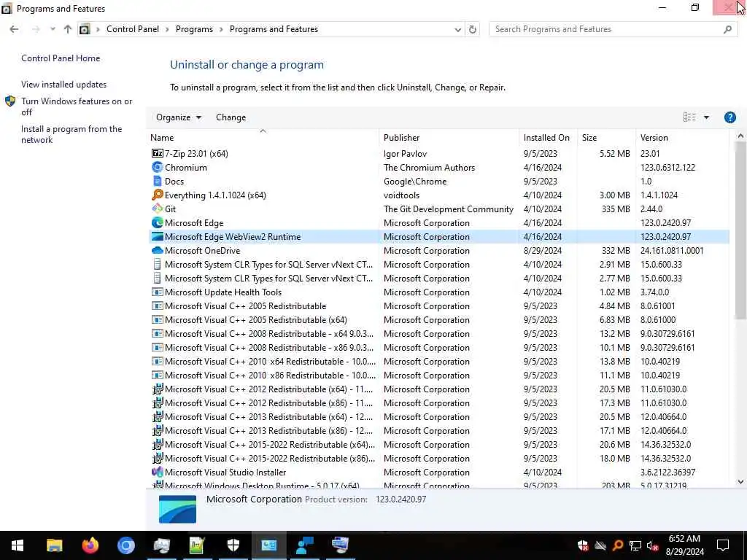Click the Everything 1.4.1.1024 search icon
The height and width of the screenshot is (560, 747).
[158, 195]
